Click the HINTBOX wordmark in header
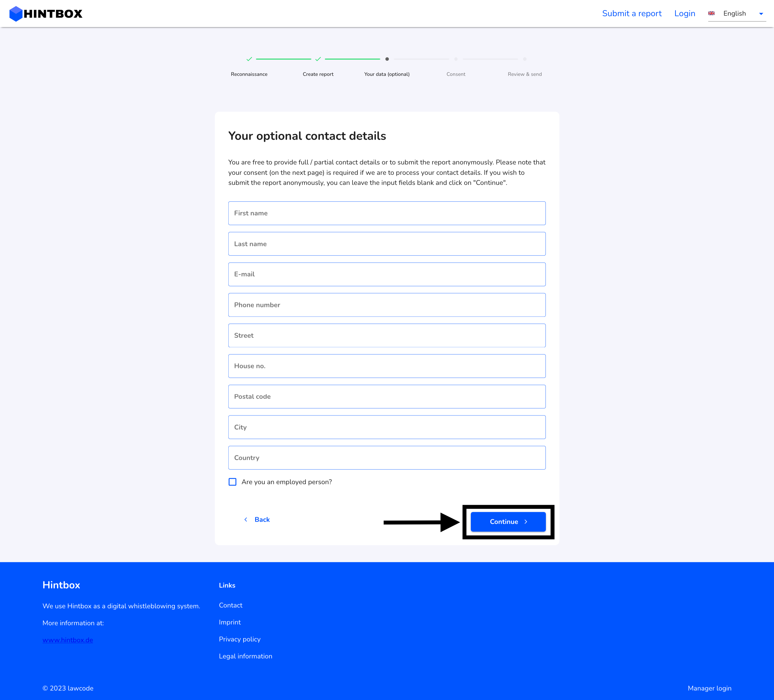 pyautogui.click(x=53, y=14)
